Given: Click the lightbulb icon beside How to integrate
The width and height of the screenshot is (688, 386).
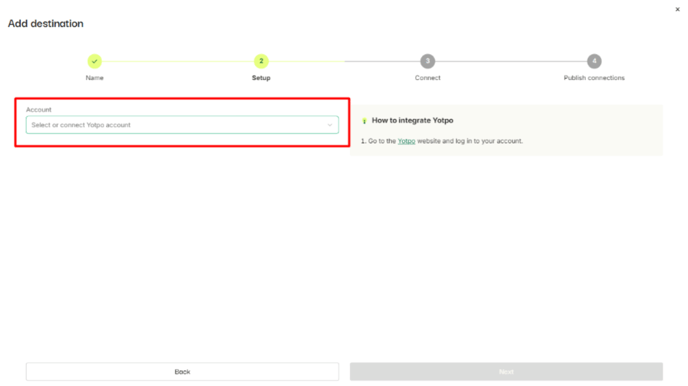Looking at the screenshot, I should click(364, 121).
